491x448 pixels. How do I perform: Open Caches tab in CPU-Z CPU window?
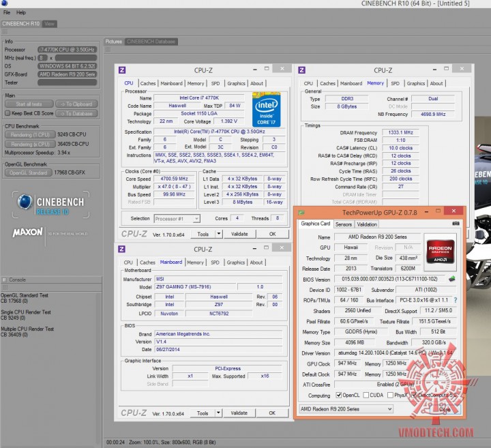(x=148, y=83)
